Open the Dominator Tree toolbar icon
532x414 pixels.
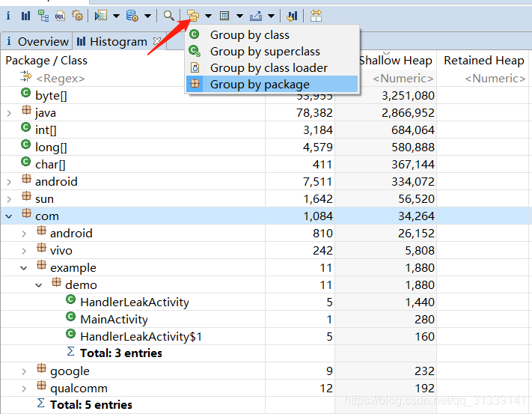(43, 16)
